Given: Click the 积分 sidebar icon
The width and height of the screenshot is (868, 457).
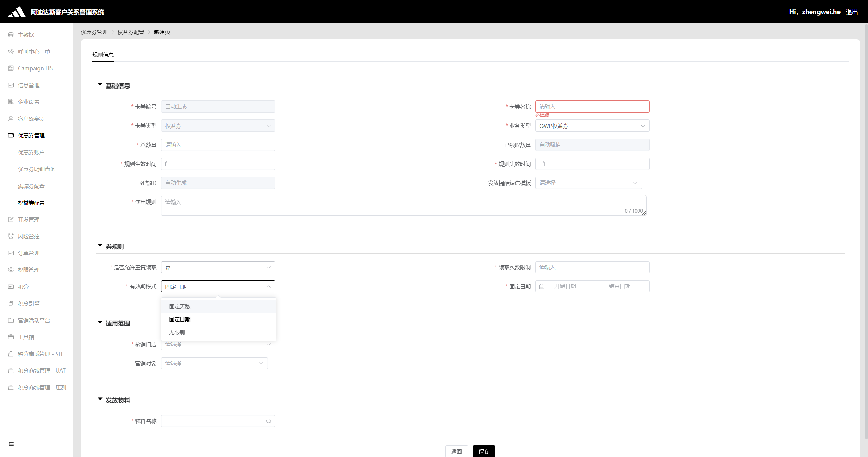Looking at the screenshot, I should (11, 287).
